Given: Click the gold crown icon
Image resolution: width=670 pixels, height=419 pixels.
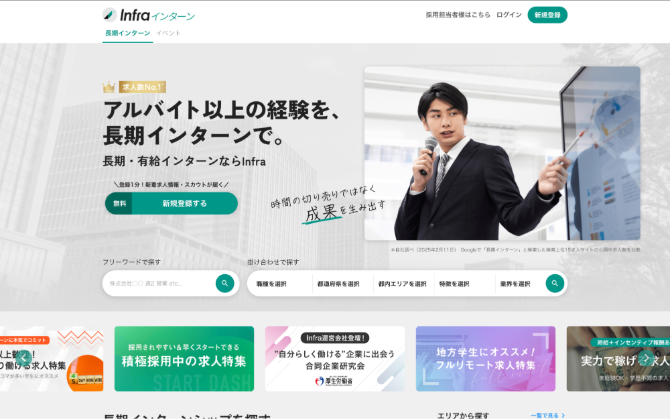Looking at the screenshot, I should [x=109, y=87].
